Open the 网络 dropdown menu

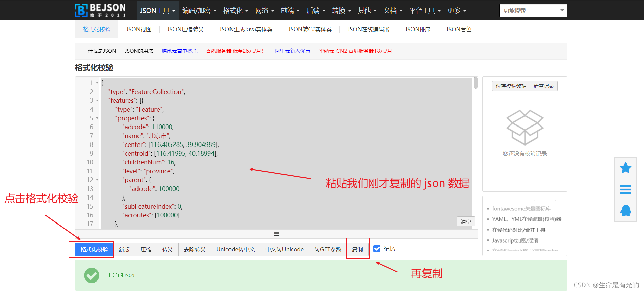[x=264, y=11]
